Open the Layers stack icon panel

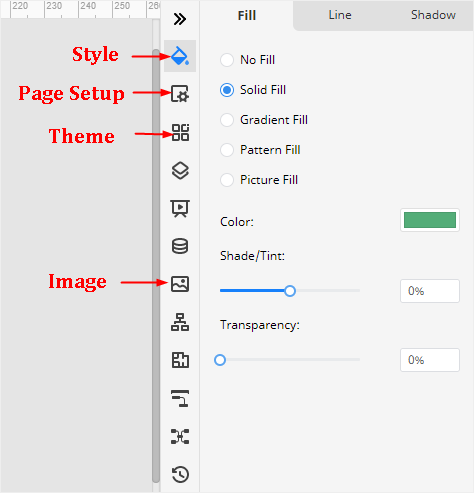pos(180,171)
